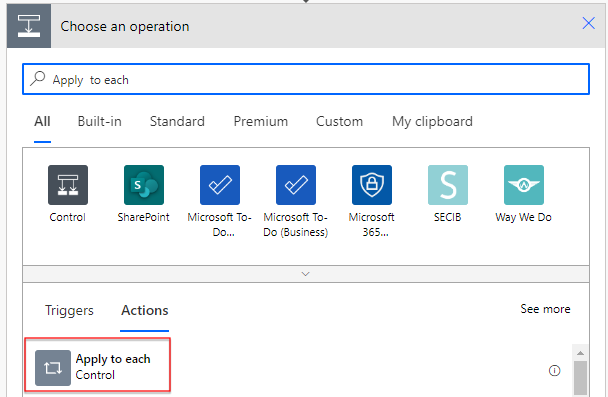This screenshot has width=608, height=397.
Task: Switch to the Built-in tab
Action: tap(100, 121)
